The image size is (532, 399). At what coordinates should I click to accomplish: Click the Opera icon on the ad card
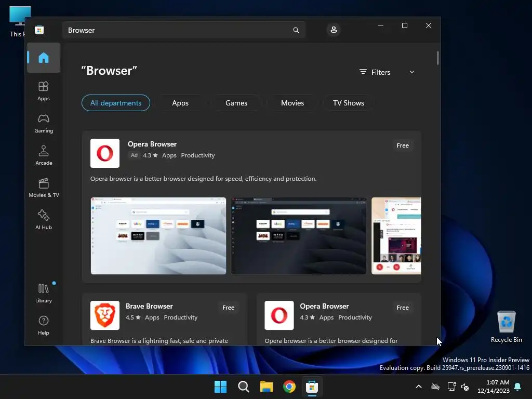click(x=105, y=153)
